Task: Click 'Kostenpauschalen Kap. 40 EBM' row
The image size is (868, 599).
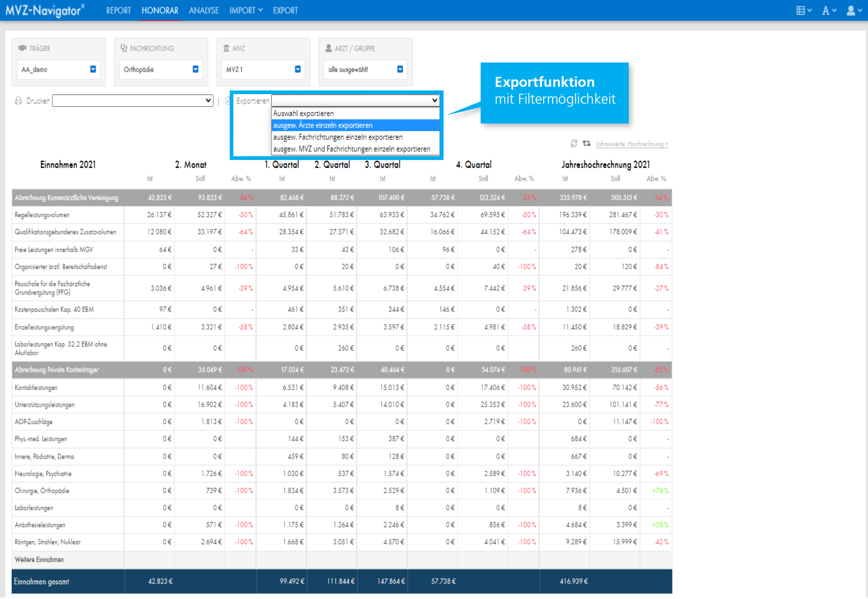Action: pos(342,310)
